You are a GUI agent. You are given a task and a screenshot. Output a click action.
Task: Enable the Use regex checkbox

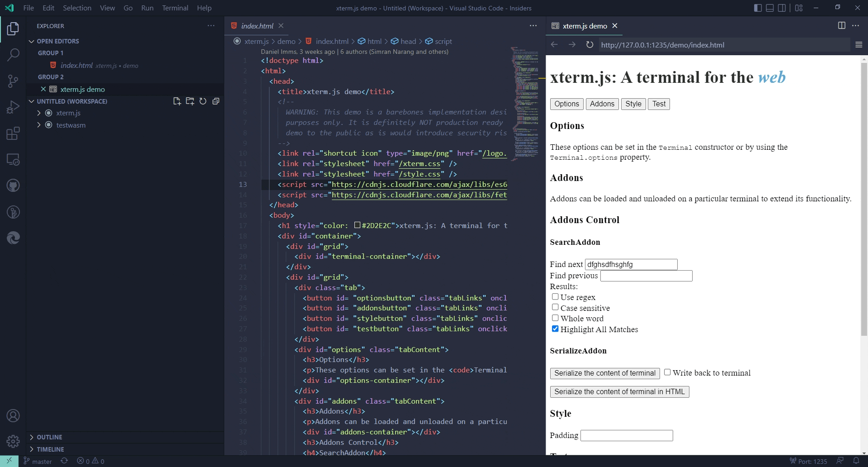[x=555, y=296]
